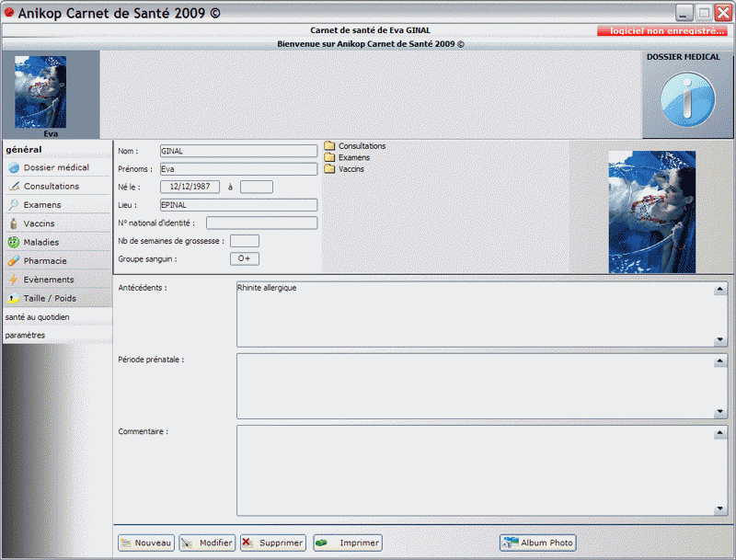Select Consultations folder in the tree
This screenshot has width=736, height=560.
[362, 146]
